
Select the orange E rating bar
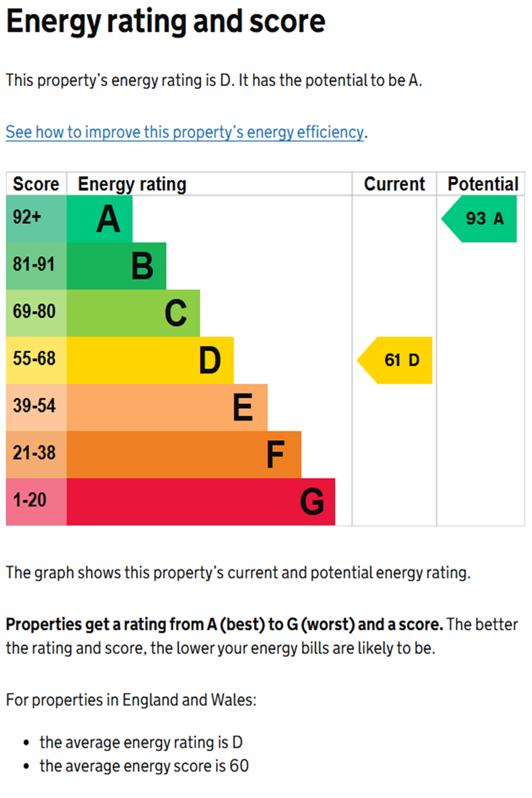click(167, 408)
